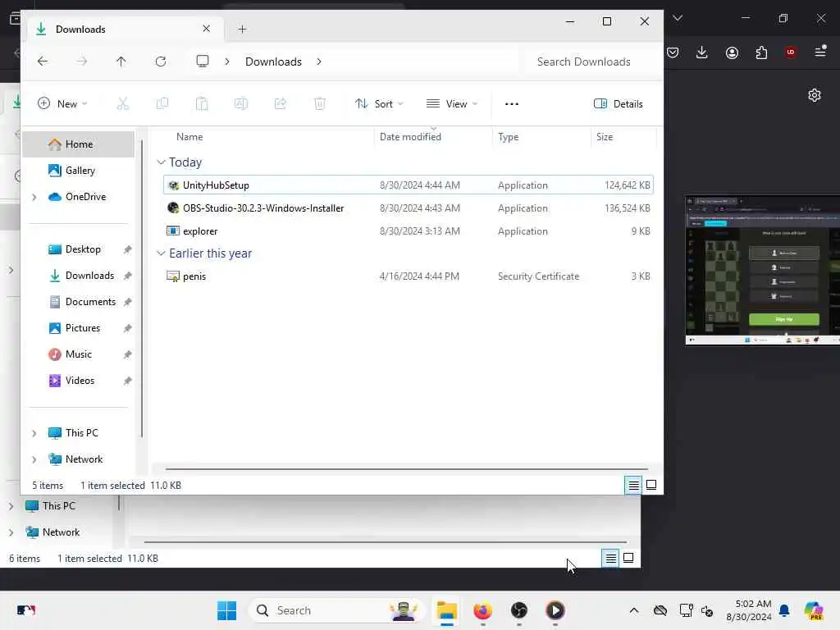This screenshot has height=630, width=840.
Task: Click the Paste clipboard icon
Action: [202, 104]
